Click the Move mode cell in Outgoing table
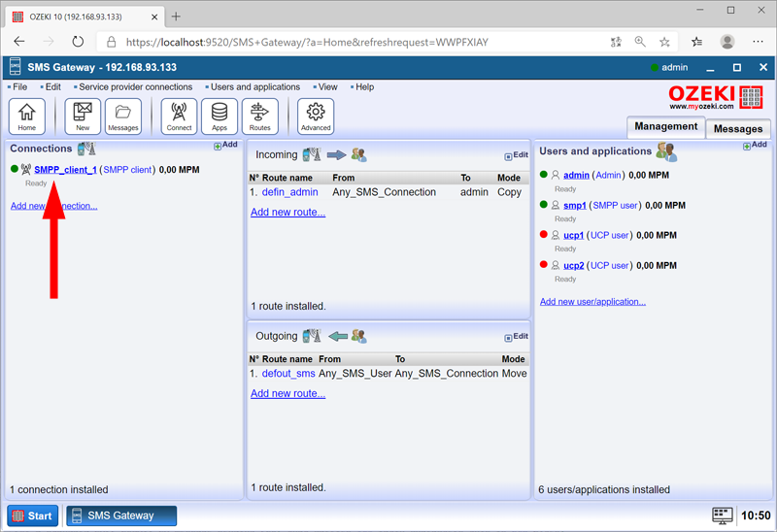 click(x=515, y=374)
